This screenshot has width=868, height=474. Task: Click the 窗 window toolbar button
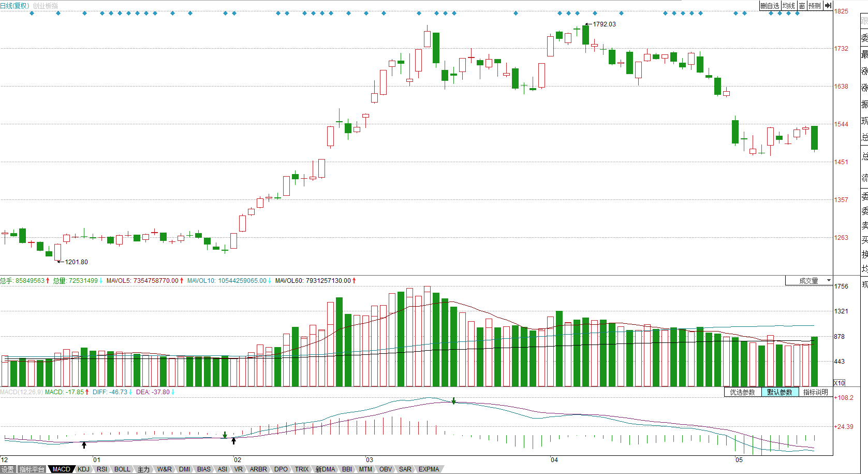click(802, 6)
